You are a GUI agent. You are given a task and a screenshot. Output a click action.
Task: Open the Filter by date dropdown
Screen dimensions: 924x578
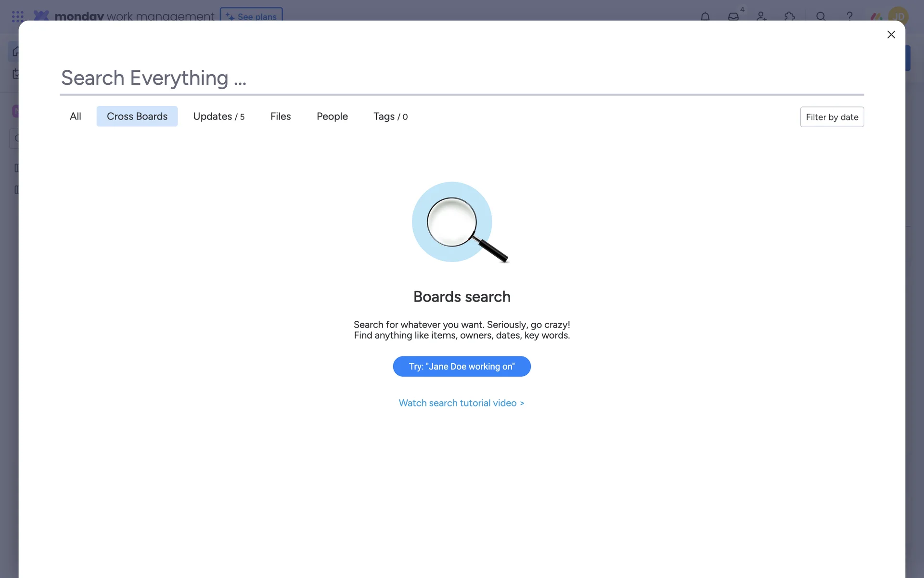point(832,117)
